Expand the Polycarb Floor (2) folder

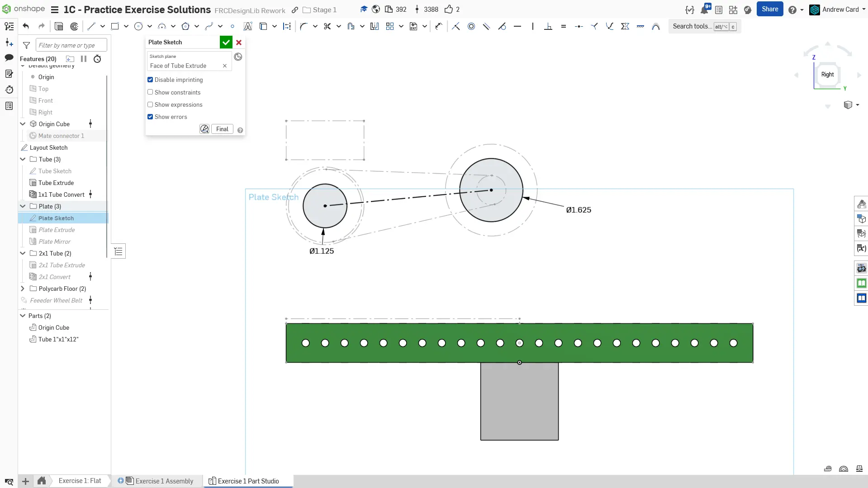tap(23, 289)
